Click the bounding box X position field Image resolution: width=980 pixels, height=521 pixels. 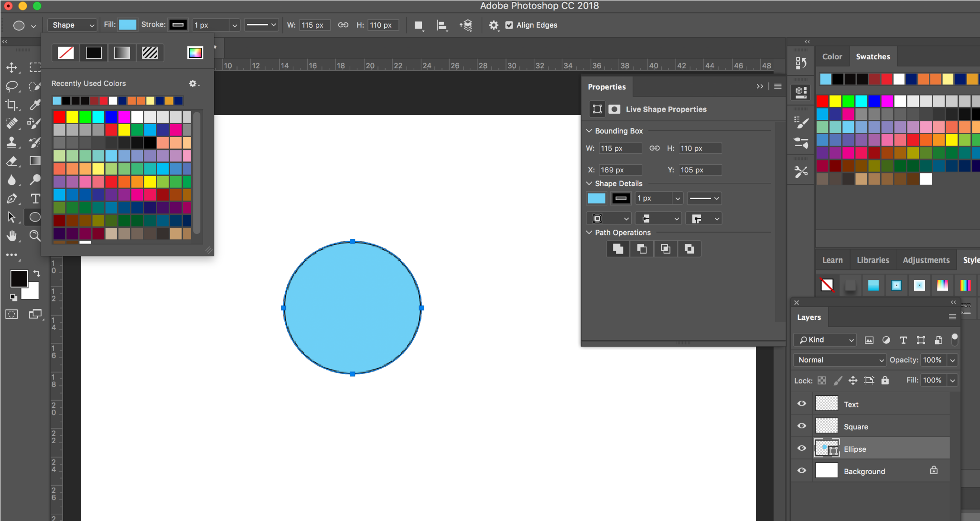point(620,170)
